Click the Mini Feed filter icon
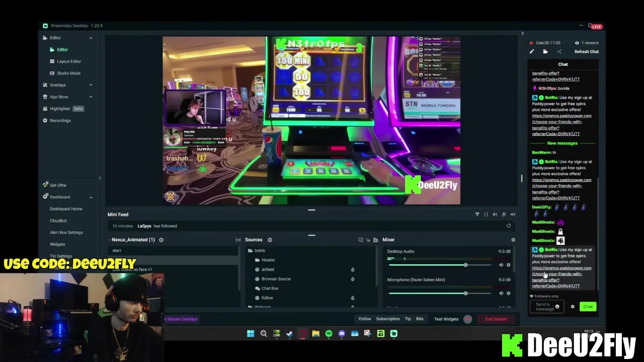644x362 pixels. point(477,215)
